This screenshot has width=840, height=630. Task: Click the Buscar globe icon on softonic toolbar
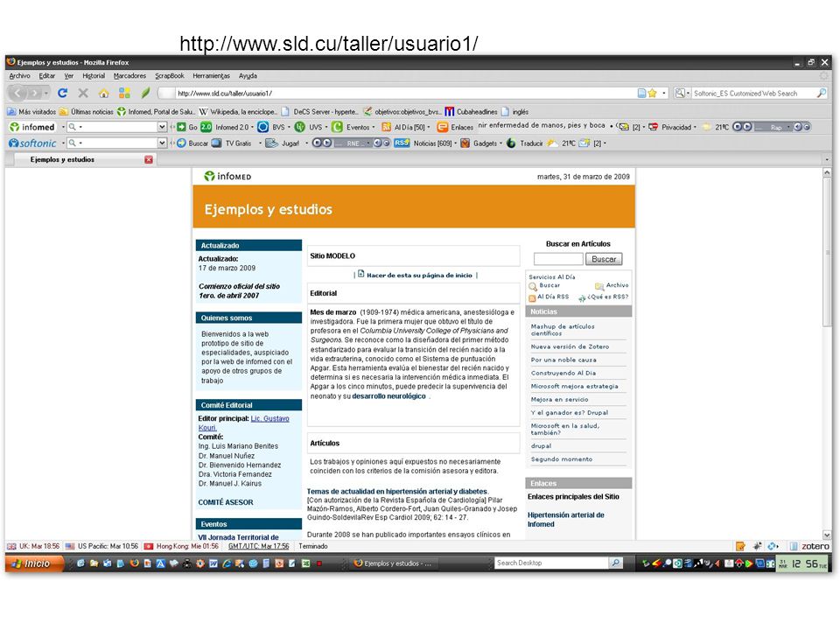coord(181,143)
